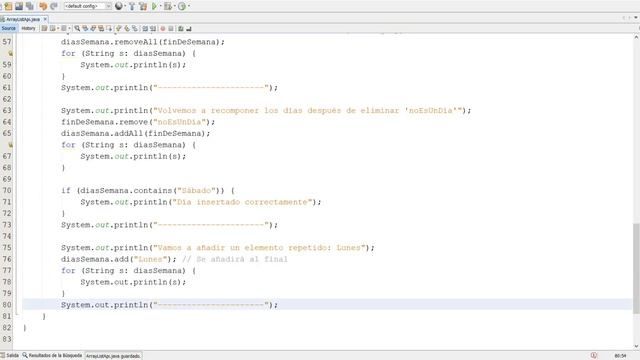Image resolution: width=640 pixels, height=360 pixels.
Task: Click the editor Back navigation icon
Action: 53,28
